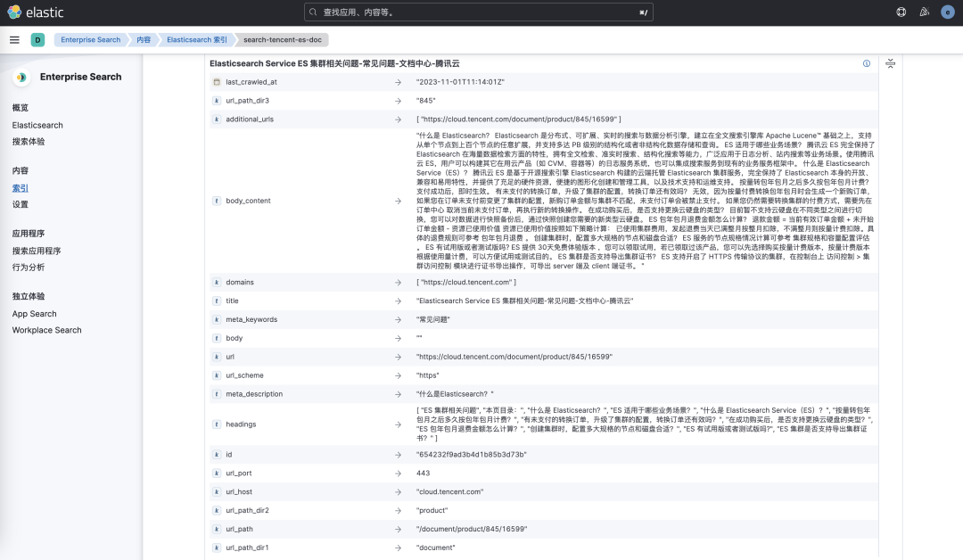The width and height of the screenshot is (963, 560).
Task: Click the document title heading text
Action: (x=334, y=63)
